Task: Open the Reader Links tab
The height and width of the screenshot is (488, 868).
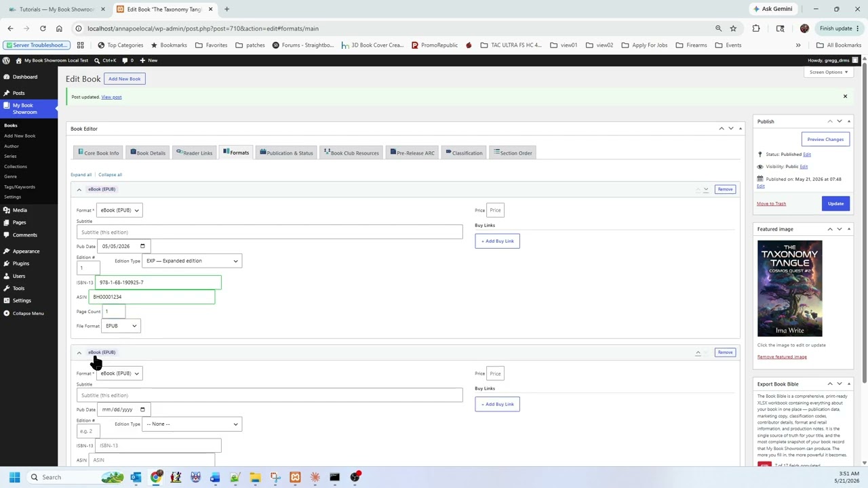Action: pyautogui.click(x=195, y=153)
